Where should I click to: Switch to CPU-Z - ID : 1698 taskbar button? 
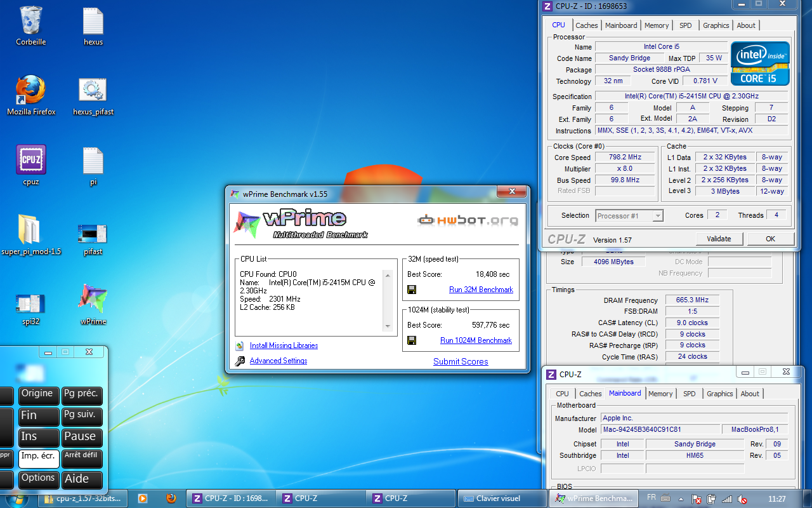[230, 498]
